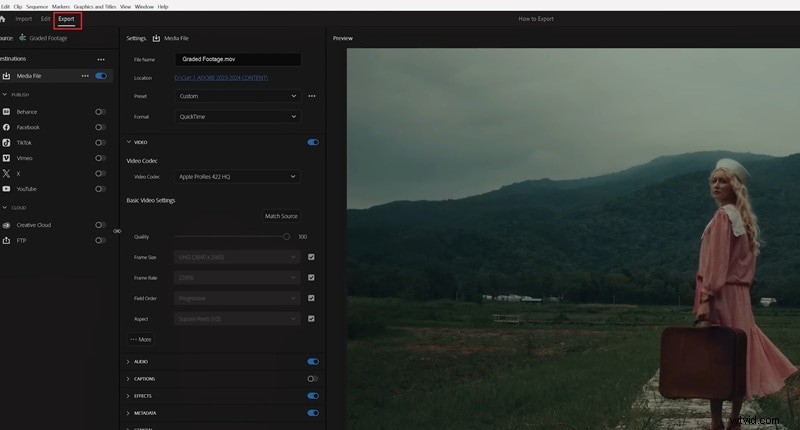Collapse the Publish group chevron
800x430 pixels.
tap(5, 94)
